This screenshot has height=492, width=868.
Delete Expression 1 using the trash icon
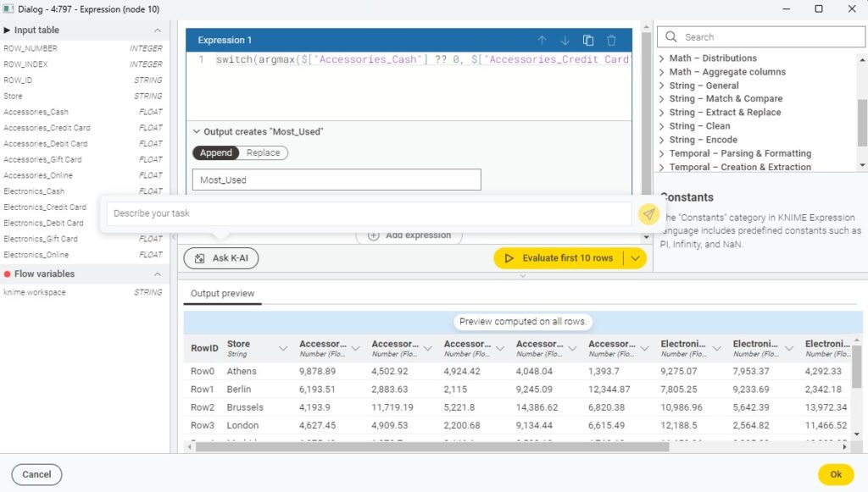(611, 41)
